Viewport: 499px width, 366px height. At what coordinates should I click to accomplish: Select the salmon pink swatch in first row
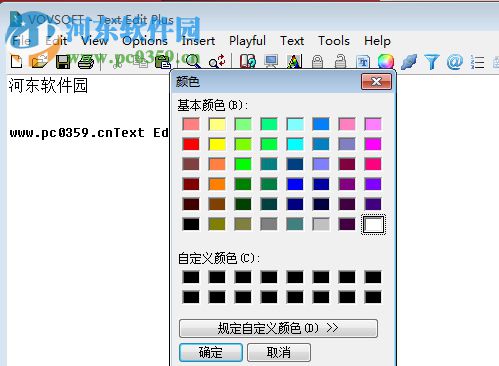coord(191,124)
